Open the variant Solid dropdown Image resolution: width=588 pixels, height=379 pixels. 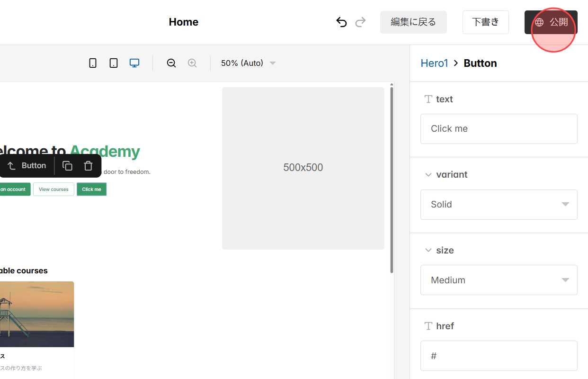499,205
